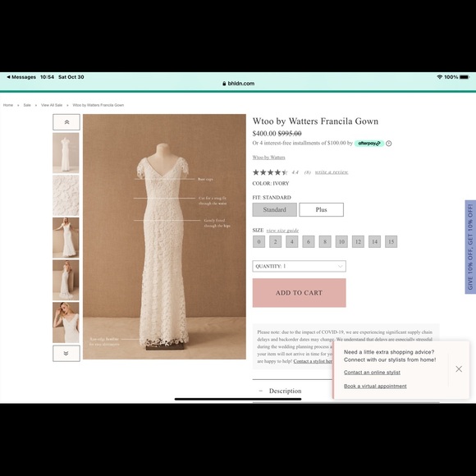The width and height of the screenshot is (476, 476).
Task: Open Give 10% Off, Get 10% Off side tab
Action: (x=470, y=247)
